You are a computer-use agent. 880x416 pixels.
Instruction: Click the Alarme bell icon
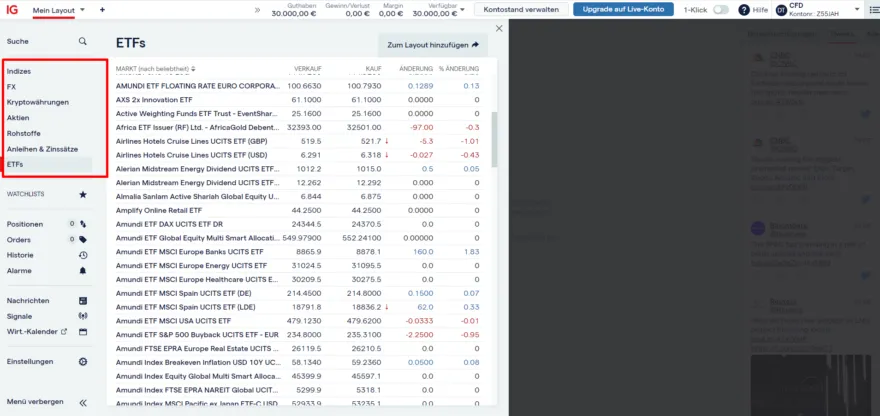point(83,271)
